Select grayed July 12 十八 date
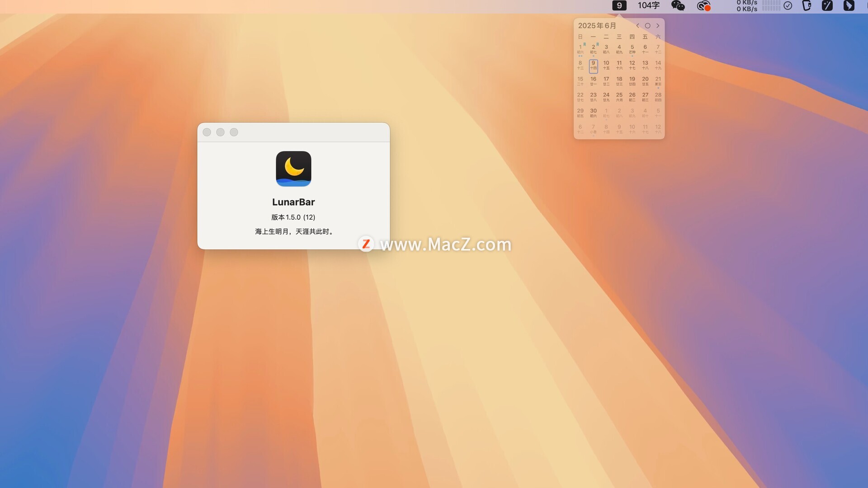Screen dimensions: 868x488 click(658, 129)
